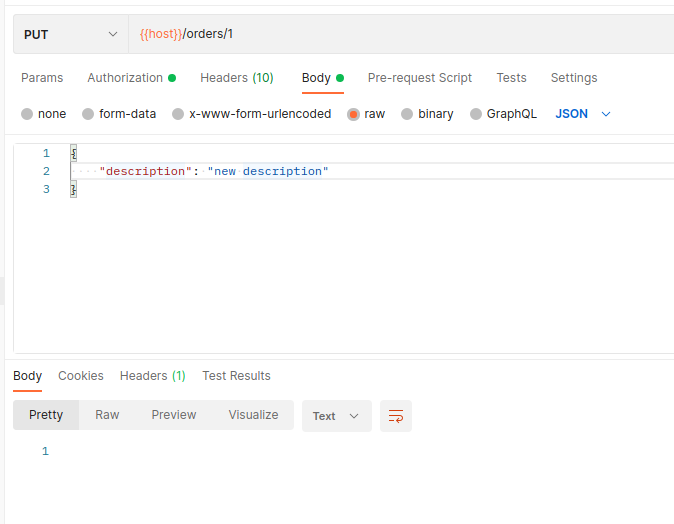This screenshot has height=524, width=674.
Task: Switch to Preview response view
Action: [x=174, y=415]
